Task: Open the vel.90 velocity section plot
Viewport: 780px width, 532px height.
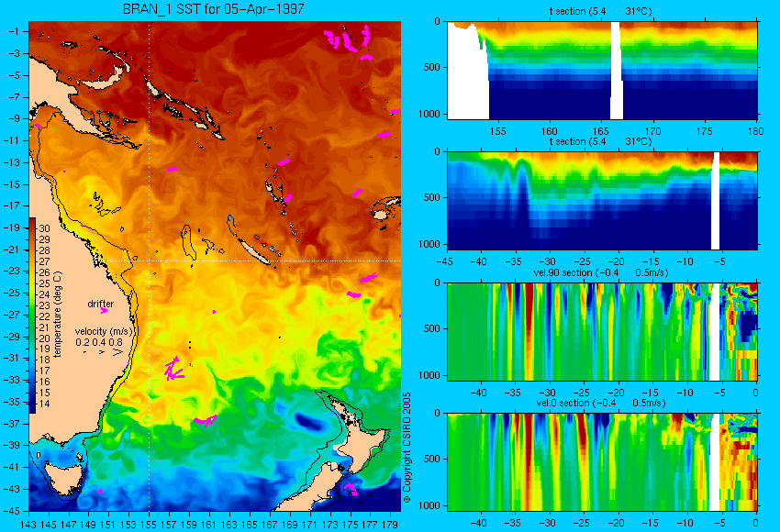Action: click(602, 332)
